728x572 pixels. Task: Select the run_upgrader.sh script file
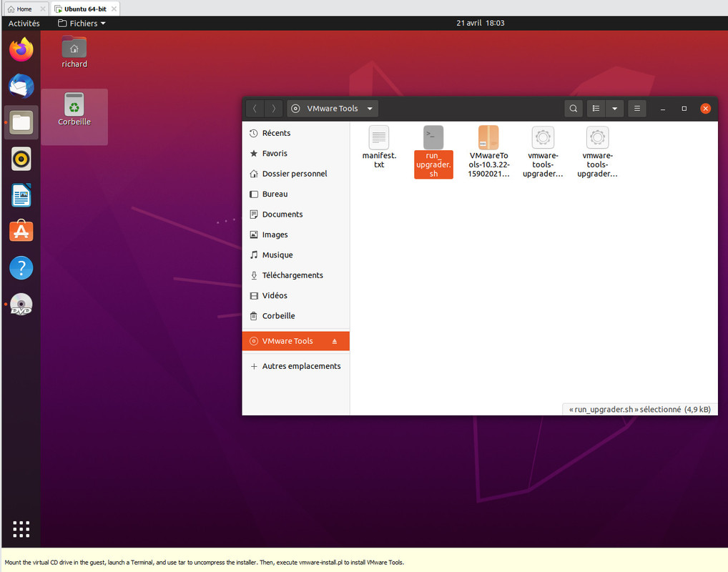(433, 152)
